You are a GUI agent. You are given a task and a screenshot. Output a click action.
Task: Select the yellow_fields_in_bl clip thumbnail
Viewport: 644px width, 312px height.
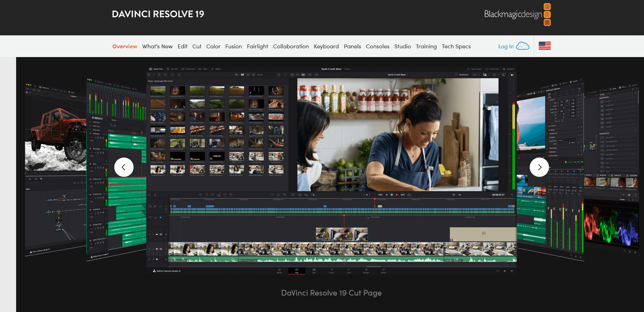158,91
